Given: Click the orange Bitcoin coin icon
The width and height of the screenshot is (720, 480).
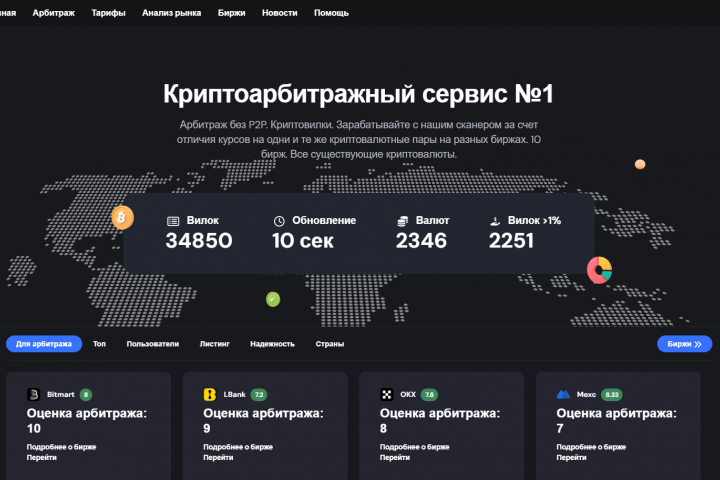Looking at the screenshot, I should click(122, 217).
